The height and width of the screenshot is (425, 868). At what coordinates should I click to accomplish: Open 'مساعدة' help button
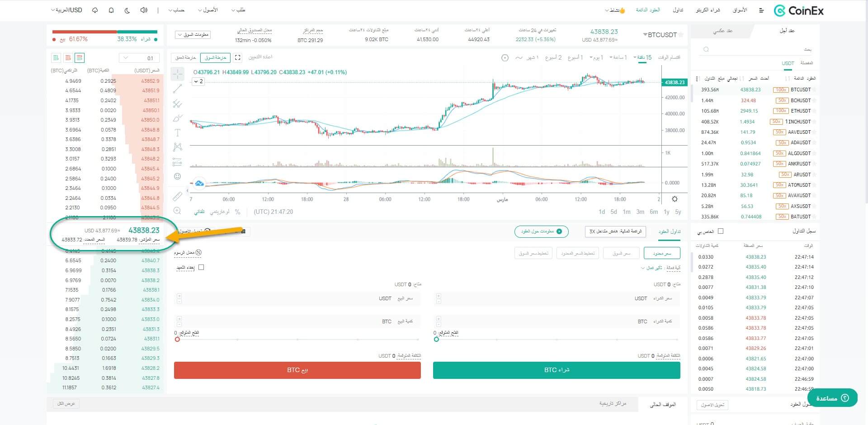click(832, 398)
